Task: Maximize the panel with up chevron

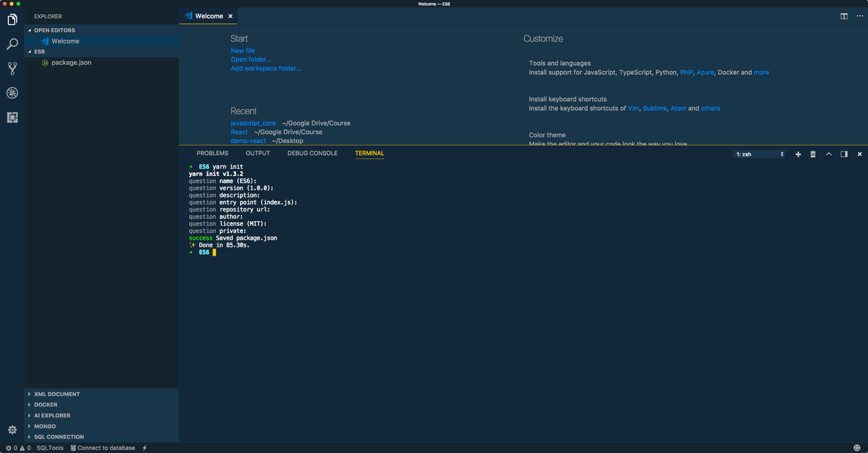Action: click(x=828, y=154)
